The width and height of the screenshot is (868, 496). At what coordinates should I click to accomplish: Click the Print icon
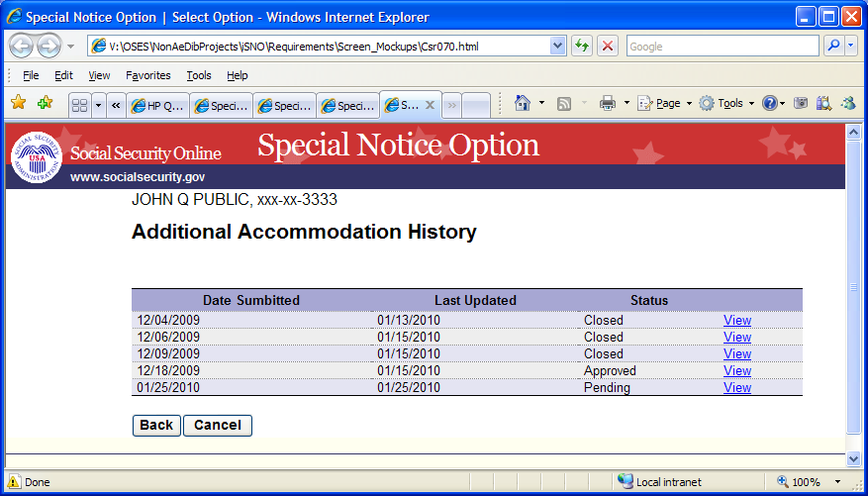(608, 103)
